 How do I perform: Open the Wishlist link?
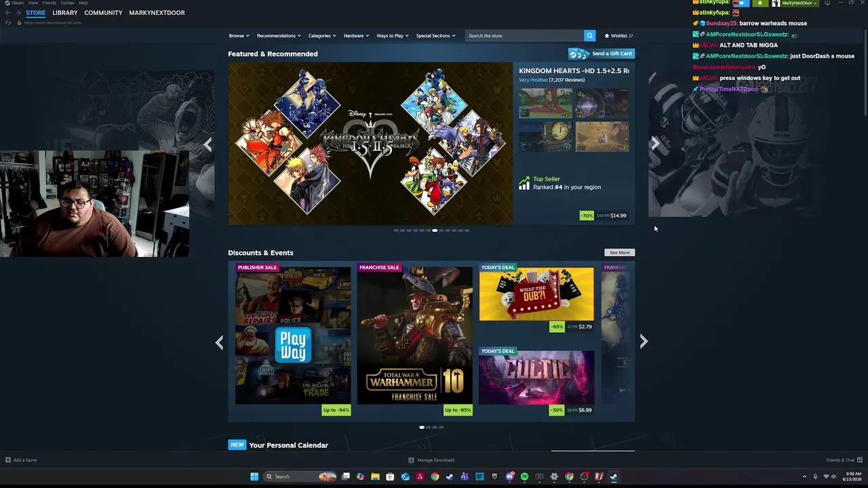[618, 35]
